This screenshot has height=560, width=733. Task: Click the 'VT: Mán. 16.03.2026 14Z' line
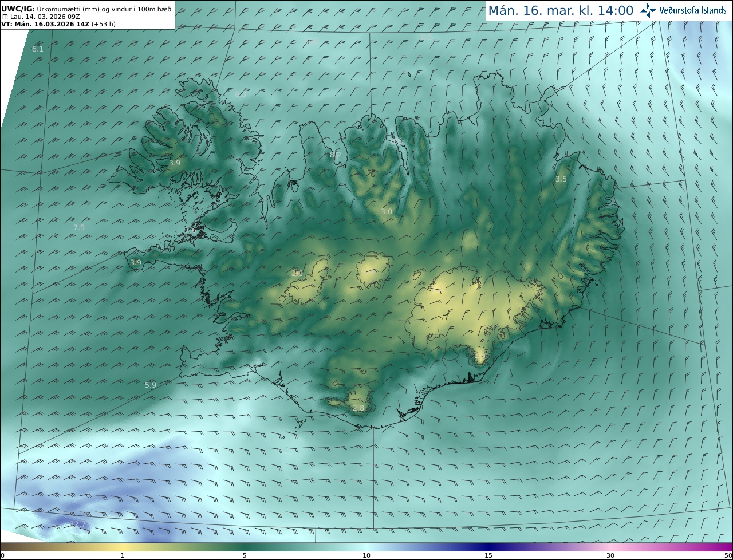(x=58, y=24)
